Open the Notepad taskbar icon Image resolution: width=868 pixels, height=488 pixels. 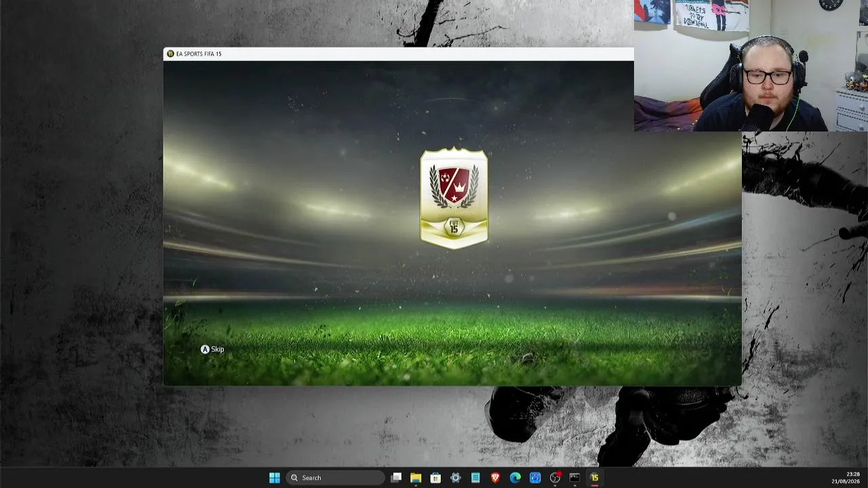[x=475, y=478]
